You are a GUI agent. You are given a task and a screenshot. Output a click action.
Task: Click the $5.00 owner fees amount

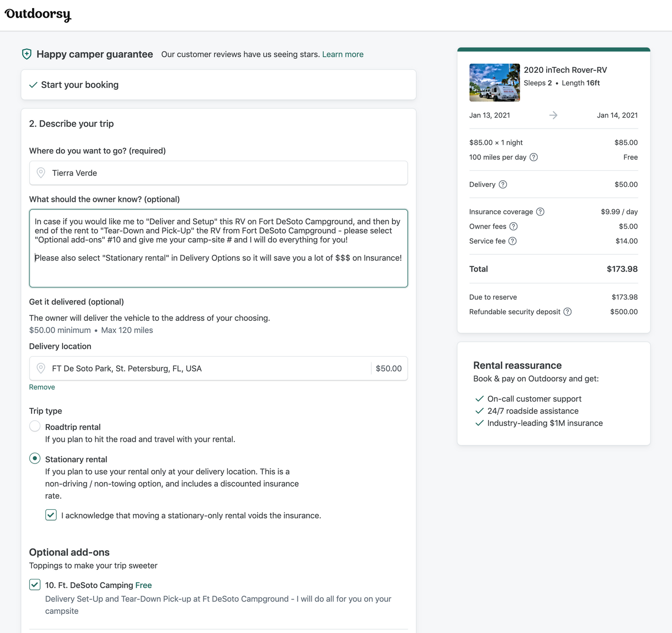coord(629,227)
